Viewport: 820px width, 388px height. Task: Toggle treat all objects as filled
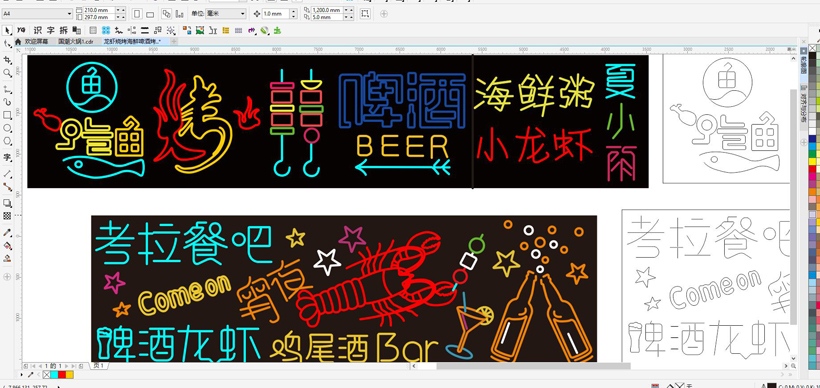click(x=365, y=14)
